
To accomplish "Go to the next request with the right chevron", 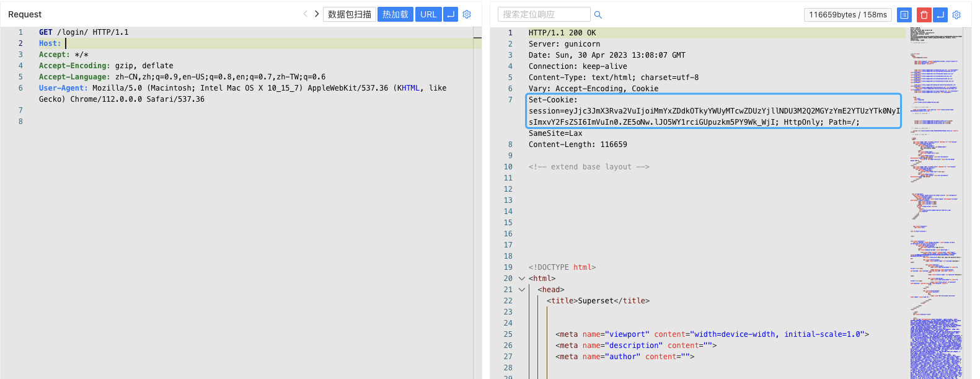I will click(x=317, y=14).
